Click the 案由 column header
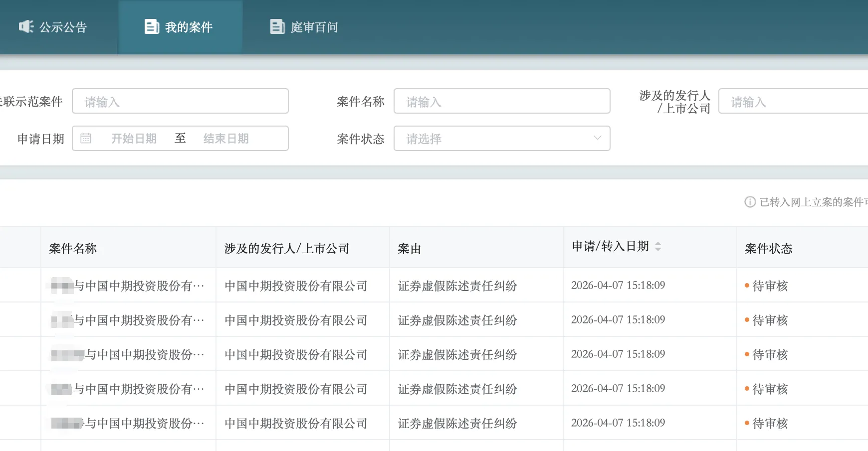The height and width of the screenshot is (451, 868). click(x=408, y=248)
